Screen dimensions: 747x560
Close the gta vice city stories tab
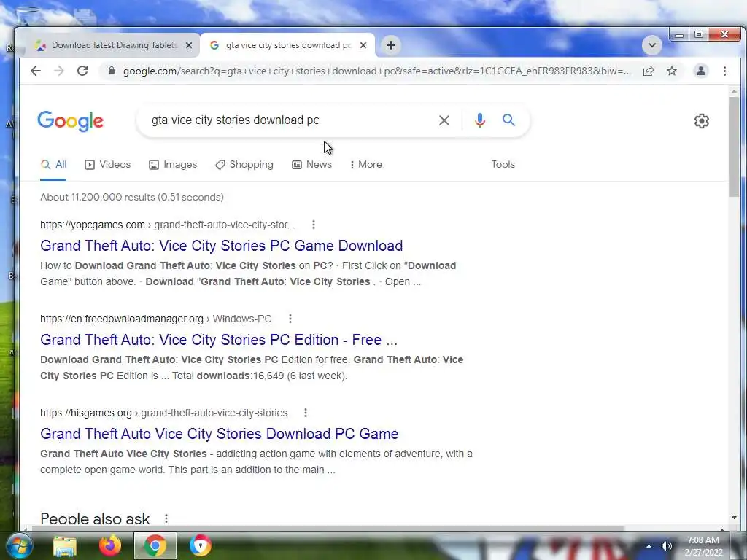click(363, 45)
